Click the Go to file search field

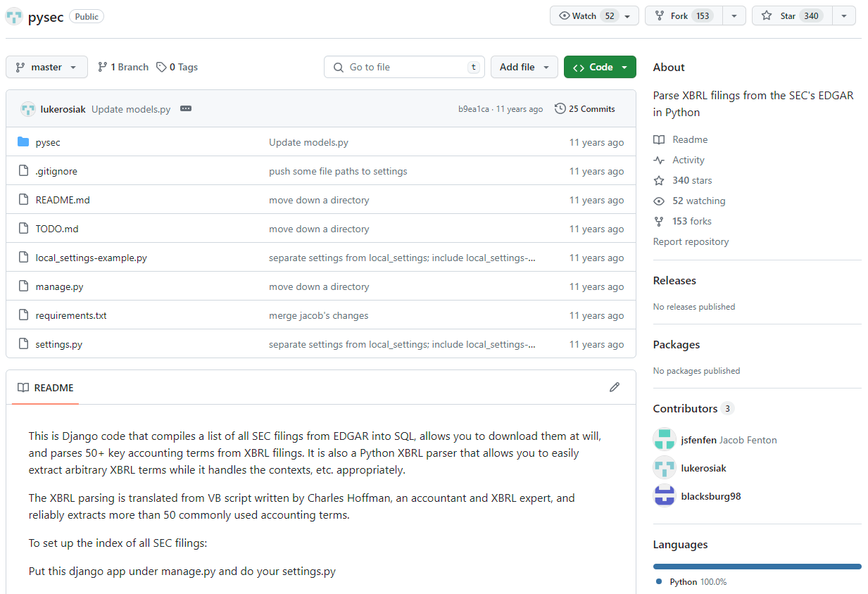405,67
